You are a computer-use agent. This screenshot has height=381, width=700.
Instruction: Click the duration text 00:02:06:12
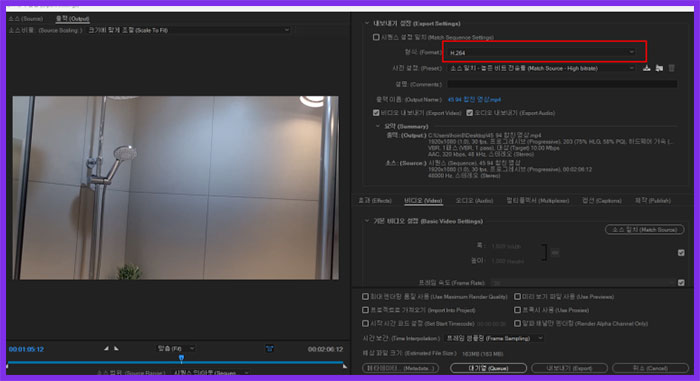point(325,349)
